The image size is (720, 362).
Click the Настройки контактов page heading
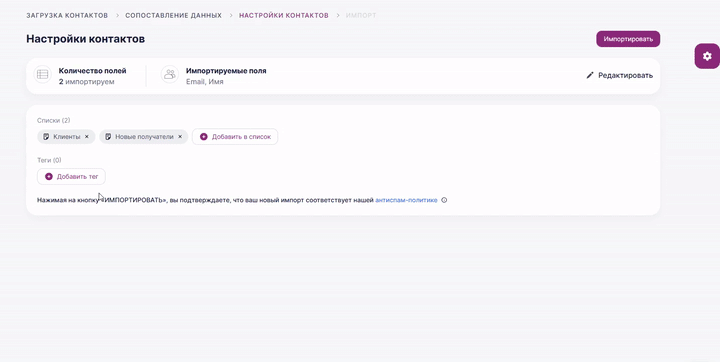85,39
